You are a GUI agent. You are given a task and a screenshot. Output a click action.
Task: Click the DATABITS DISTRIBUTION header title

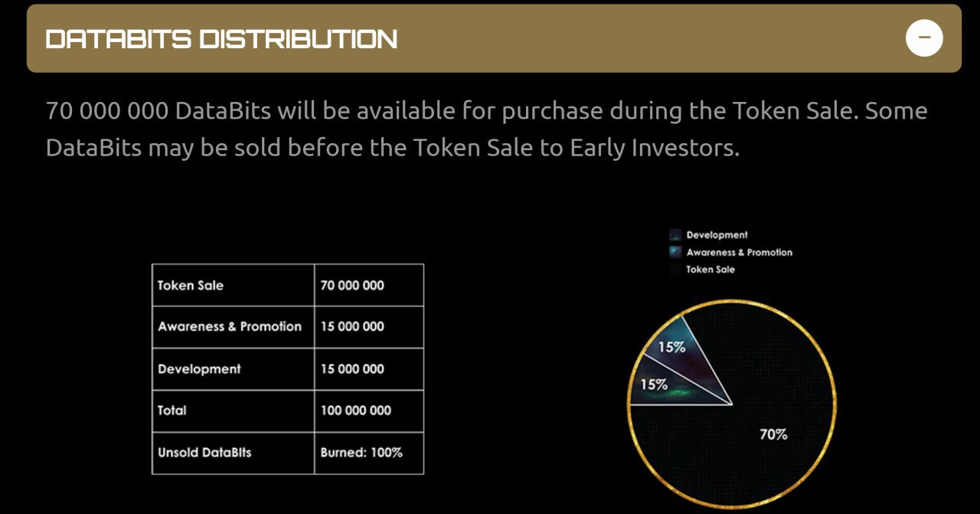coord(221,39)
